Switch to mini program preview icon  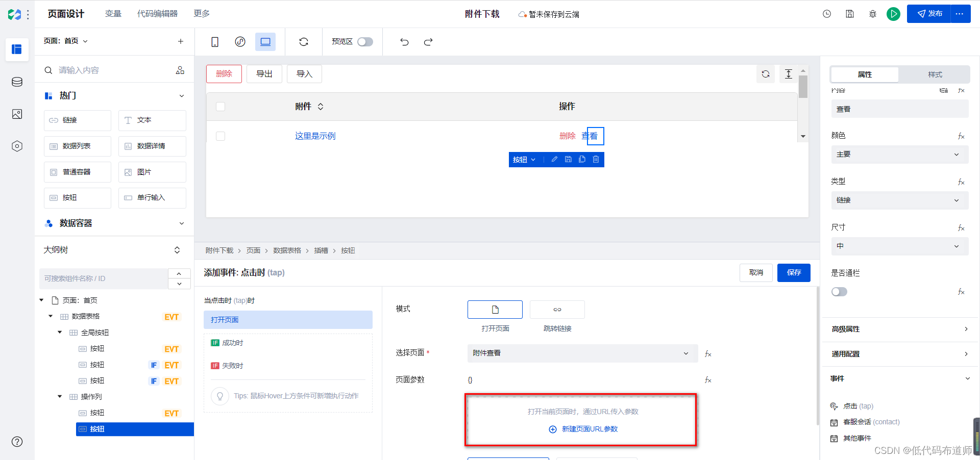click(240, 42)
